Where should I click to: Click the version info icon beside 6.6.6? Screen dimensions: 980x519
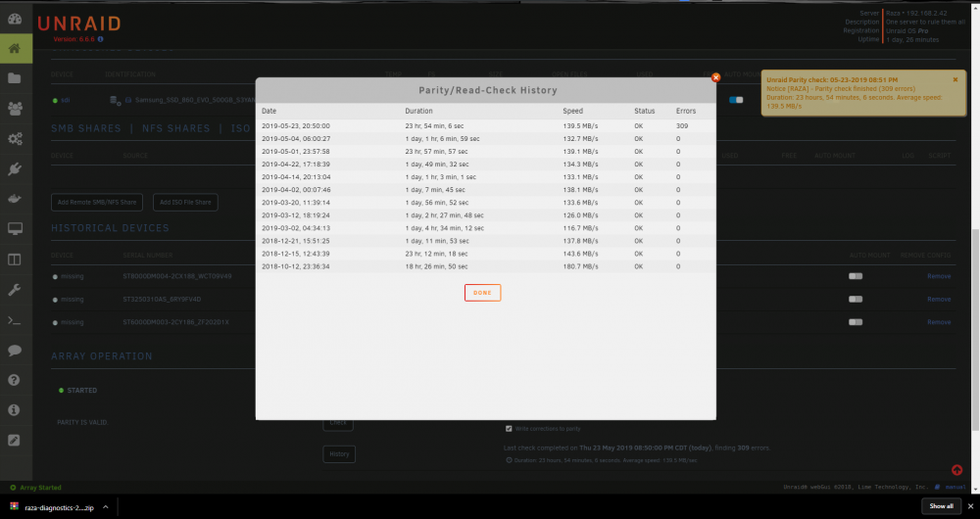coord(100,39)
